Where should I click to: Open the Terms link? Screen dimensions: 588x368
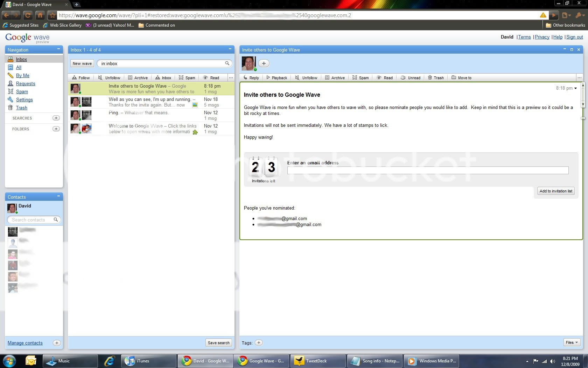[524, 37]
